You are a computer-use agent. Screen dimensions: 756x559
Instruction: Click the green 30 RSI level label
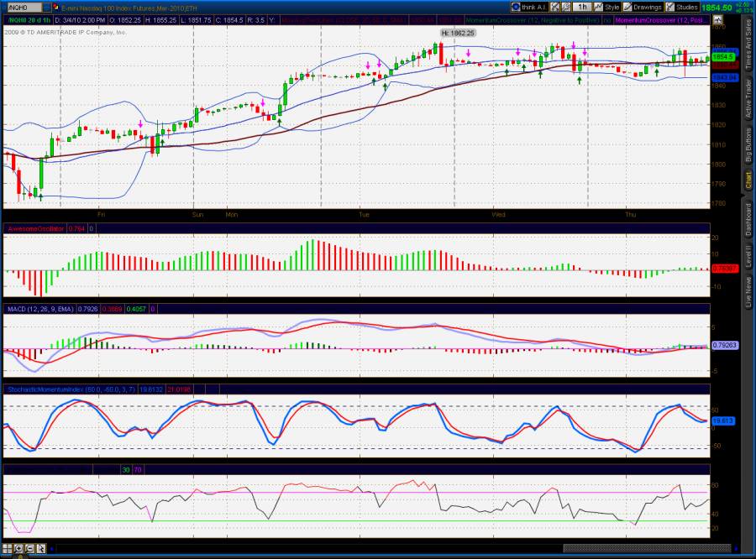click(126, 469)
